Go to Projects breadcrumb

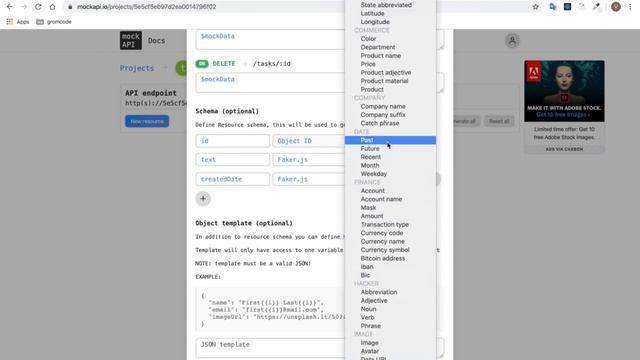click(x=137, y=68)
